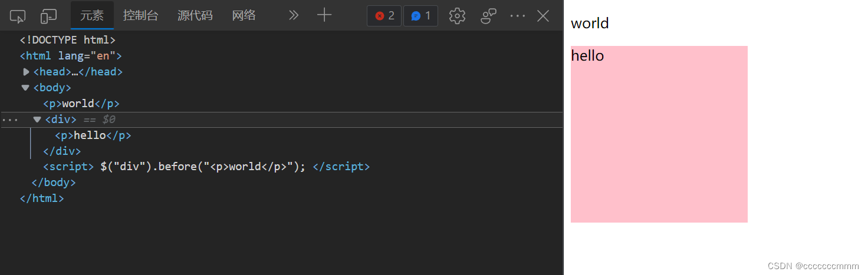Viewport: 868px width, 275px height.
Task: Select the closing </body> tag
Action: coord(54,183)
